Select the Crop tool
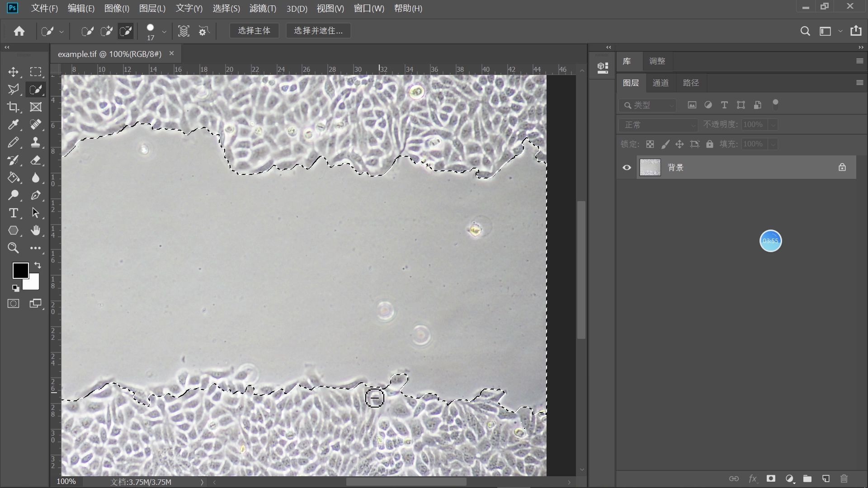Screen dimensions: 868x488 (x=13, y=107)
